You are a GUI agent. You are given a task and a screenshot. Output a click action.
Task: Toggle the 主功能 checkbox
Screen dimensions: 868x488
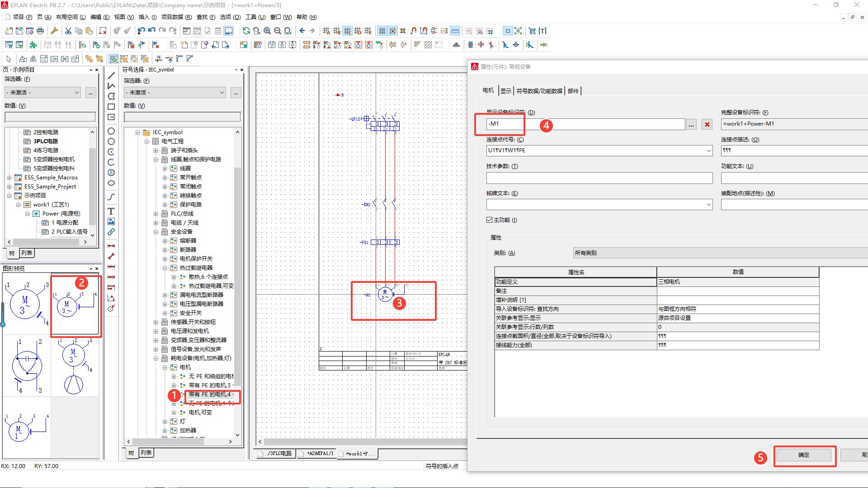pos(489,220)
